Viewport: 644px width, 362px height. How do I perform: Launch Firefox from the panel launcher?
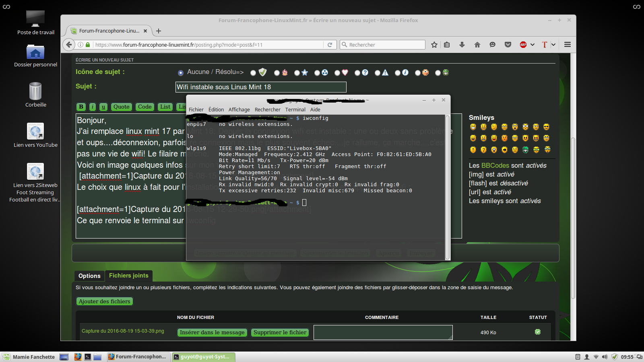coord(78,357)
